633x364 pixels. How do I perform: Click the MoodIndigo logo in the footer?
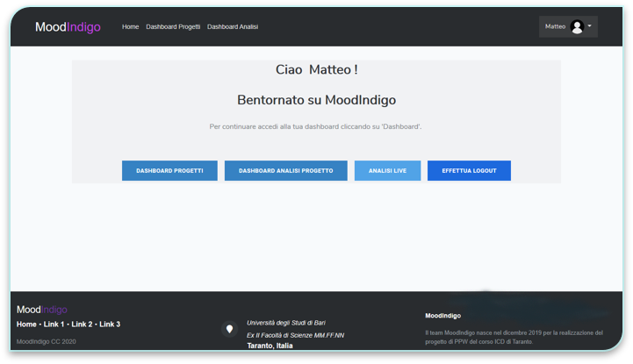coord(42,310)
